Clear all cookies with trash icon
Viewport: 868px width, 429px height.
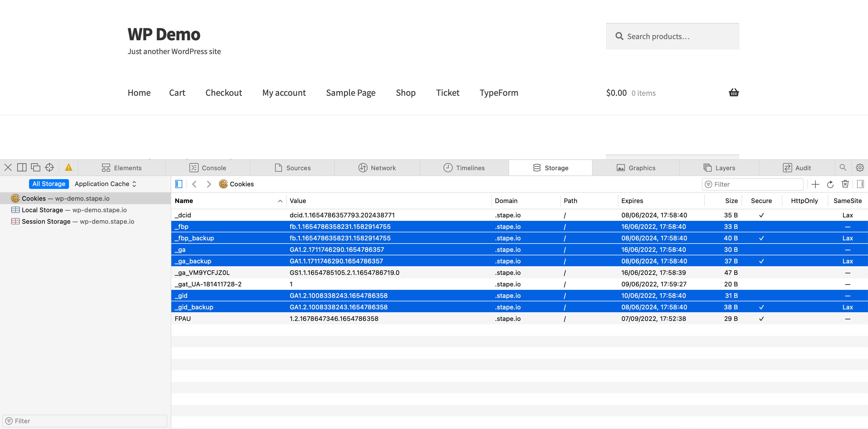click(845, 184)
